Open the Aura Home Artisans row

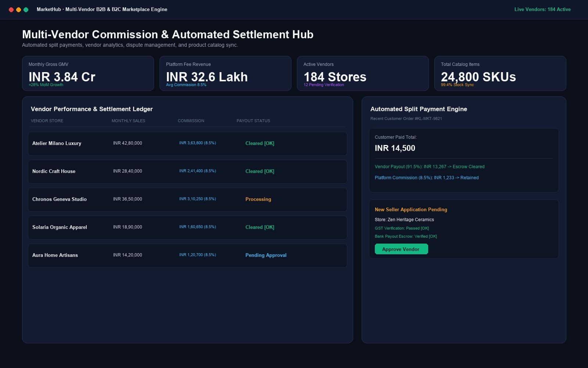[187, 255]
